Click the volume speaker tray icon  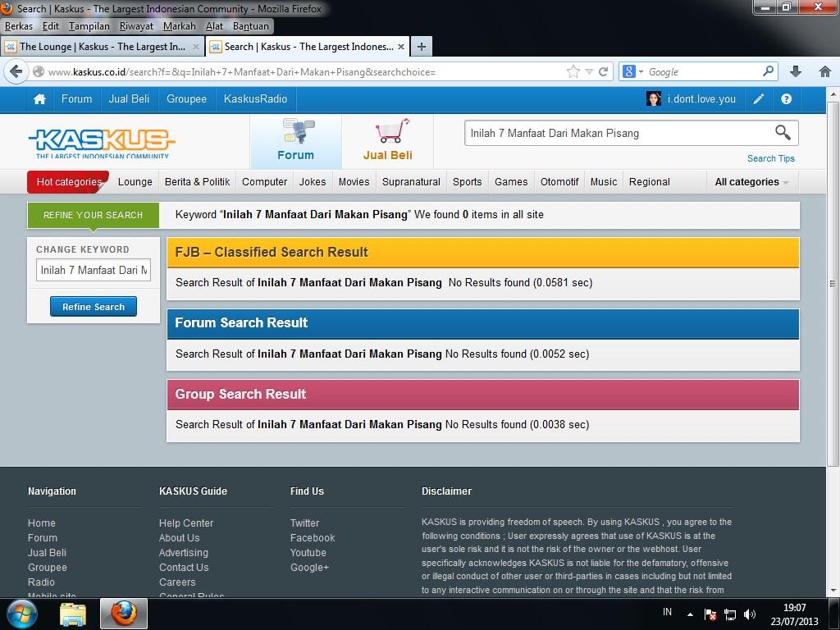pyautogui.click(x=750, y=614)
